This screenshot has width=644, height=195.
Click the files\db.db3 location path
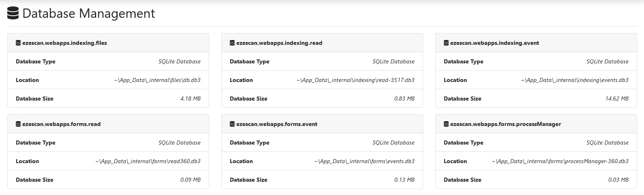pos(157,80)
